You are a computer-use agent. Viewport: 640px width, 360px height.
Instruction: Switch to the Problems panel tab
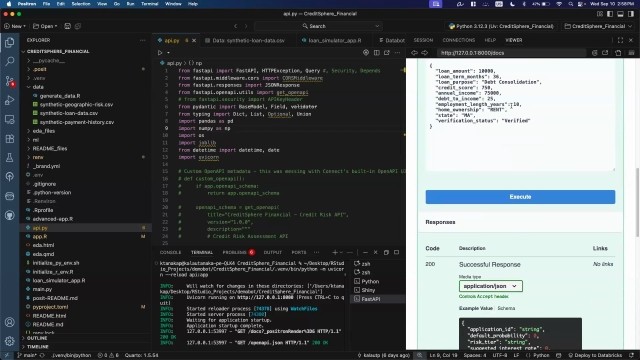coord(238,252)
